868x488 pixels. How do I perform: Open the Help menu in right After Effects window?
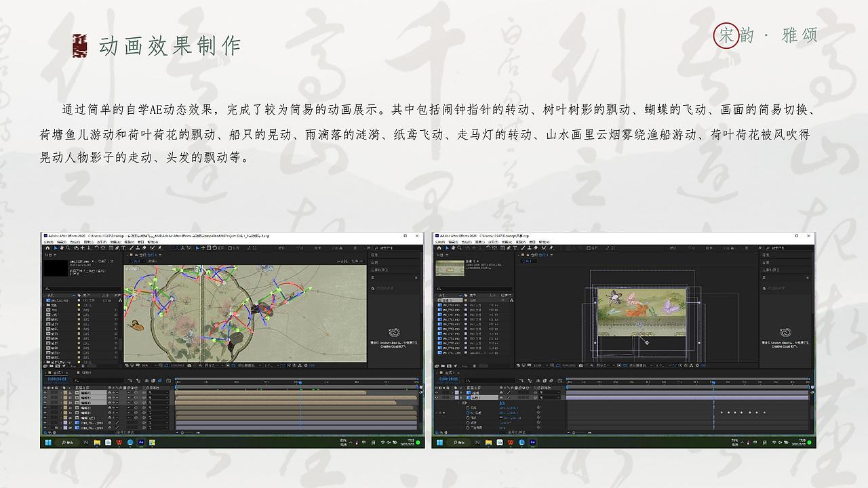click(x=544, y=242)
